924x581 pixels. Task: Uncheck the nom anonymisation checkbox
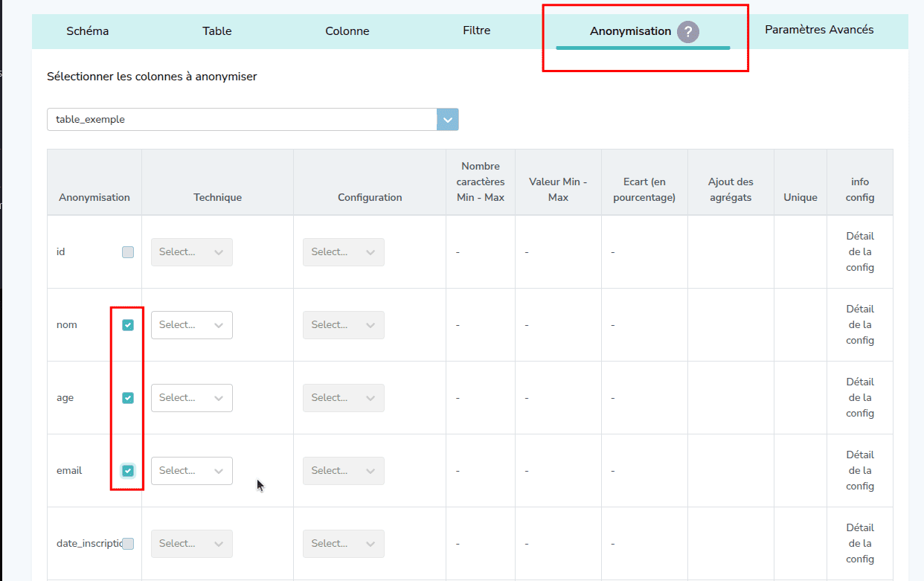tap(128, 325)
